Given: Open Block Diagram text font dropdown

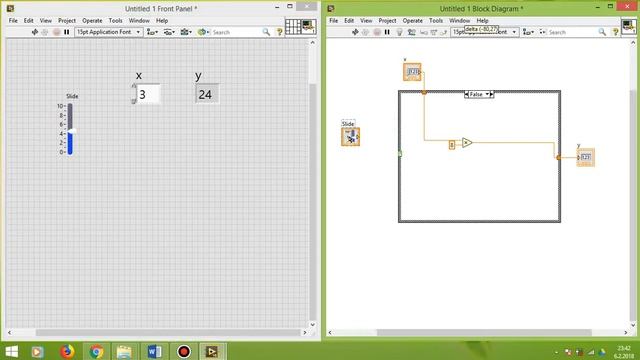Looking at the screenshot, I should 485,32.
